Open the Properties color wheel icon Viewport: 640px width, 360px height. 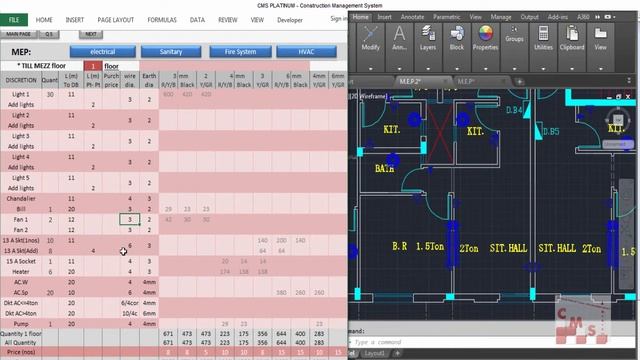[485, 33]
